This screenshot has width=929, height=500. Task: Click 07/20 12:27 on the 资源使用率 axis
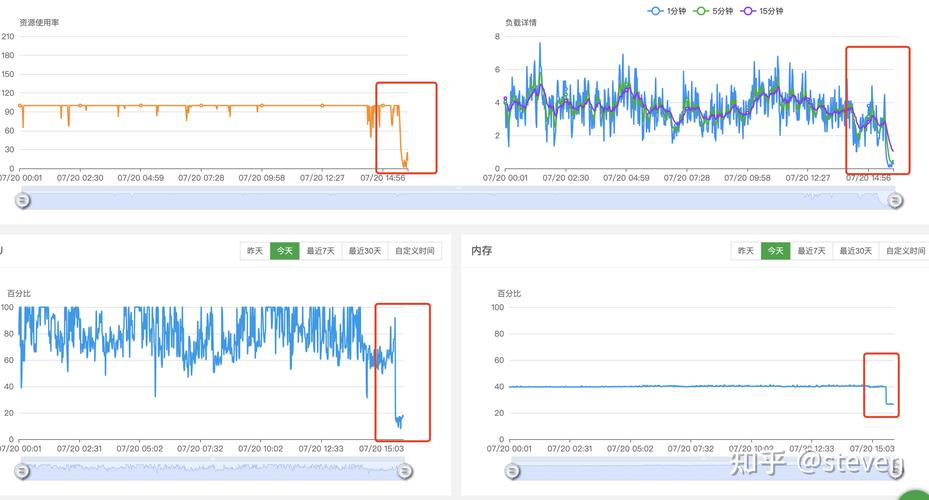(x=322, y=178)
